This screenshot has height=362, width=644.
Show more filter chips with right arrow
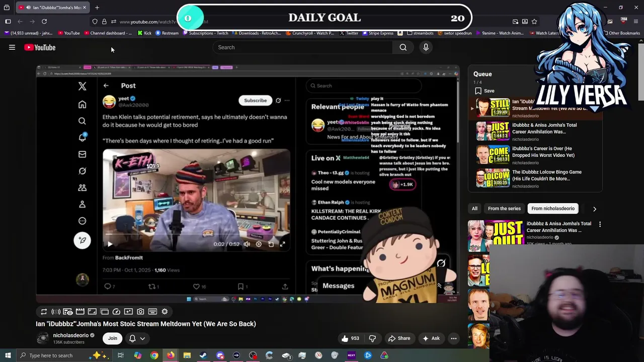(594, 209)
